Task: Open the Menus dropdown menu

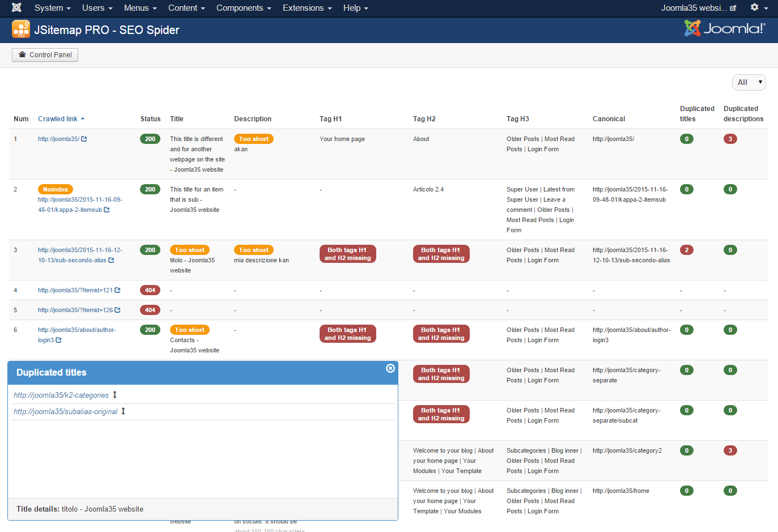Action: point(141,8)
